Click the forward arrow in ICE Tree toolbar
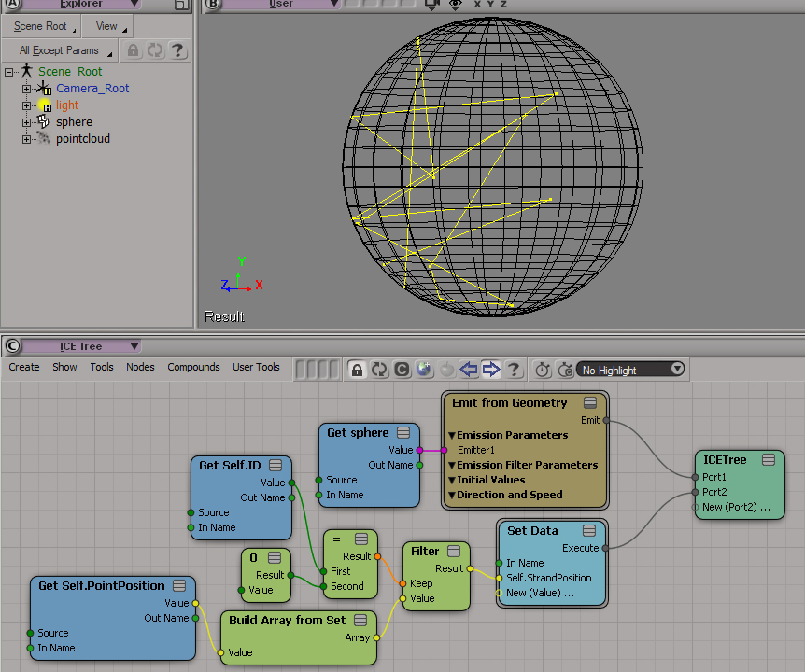 [x=491, y=370]
